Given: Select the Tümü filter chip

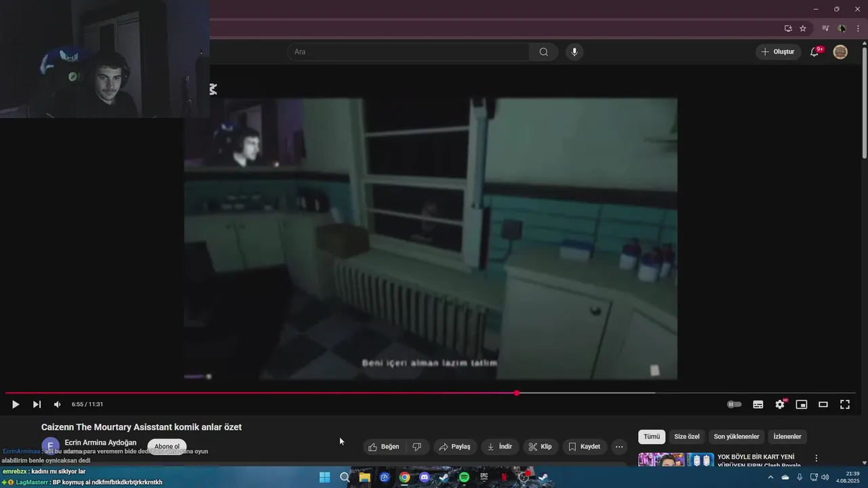Looking at the screenshot, I should [652, 436].
